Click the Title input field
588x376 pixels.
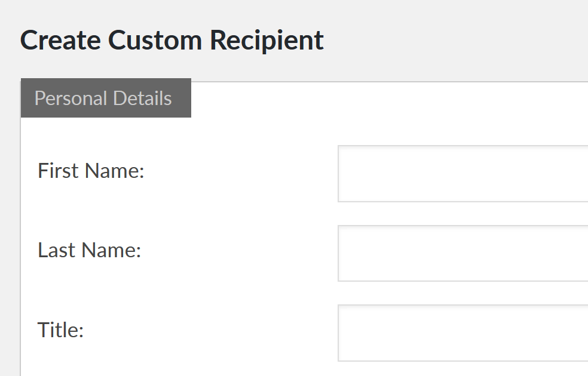pos(463,332)
